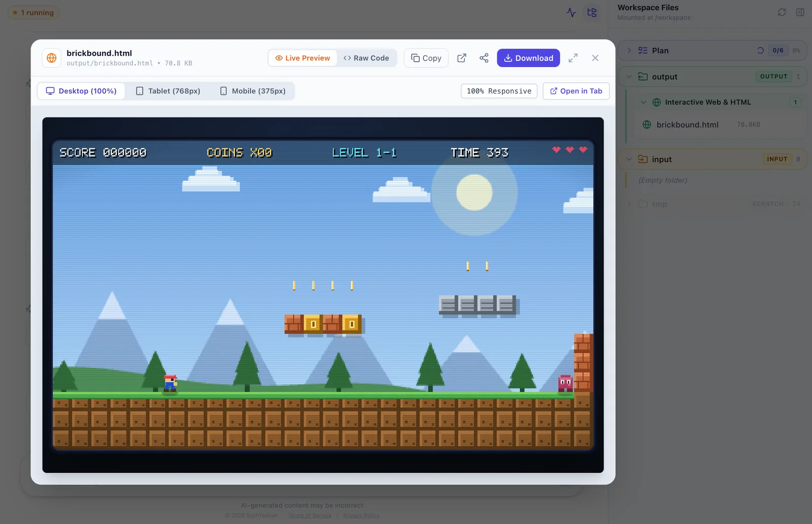
Task: Select Desktop (100%) viewport
Action: 81,91
